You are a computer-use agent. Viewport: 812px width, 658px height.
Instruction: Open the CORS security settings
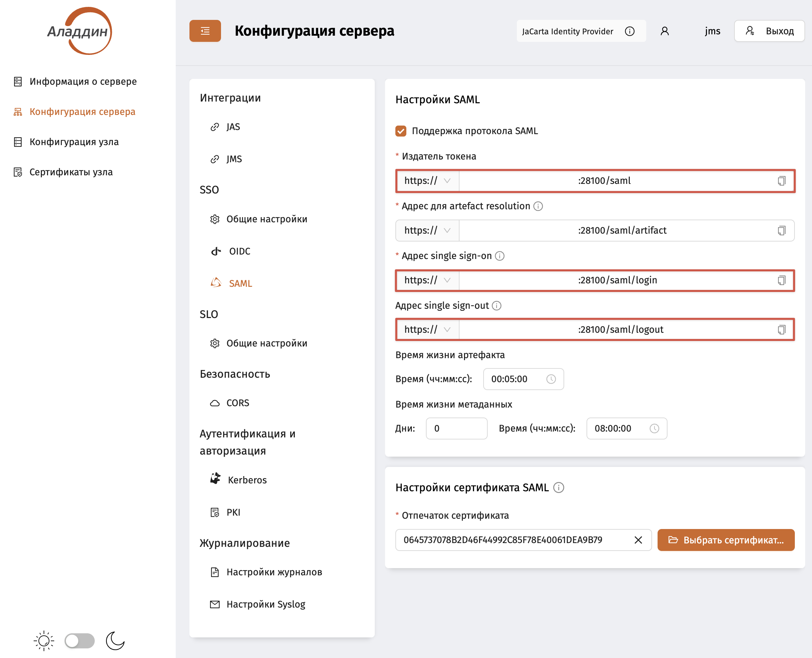coord(230,403)
